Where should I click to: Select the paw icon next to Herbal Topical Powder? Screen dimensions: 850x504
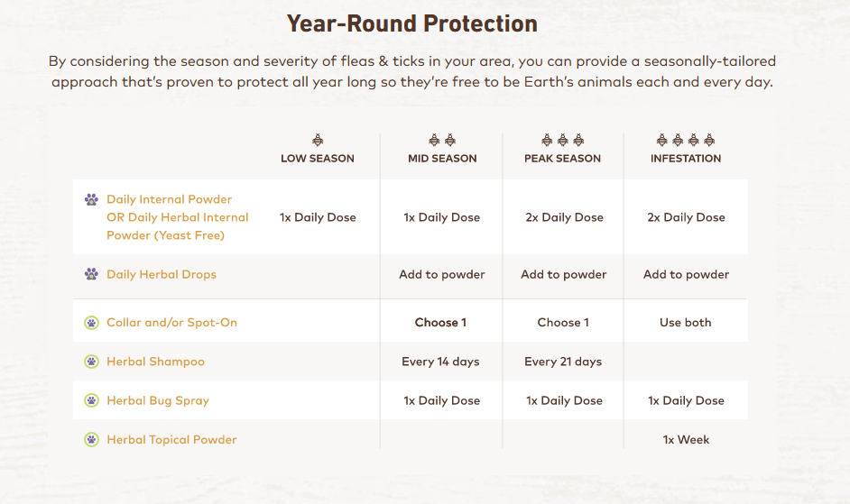91,439
